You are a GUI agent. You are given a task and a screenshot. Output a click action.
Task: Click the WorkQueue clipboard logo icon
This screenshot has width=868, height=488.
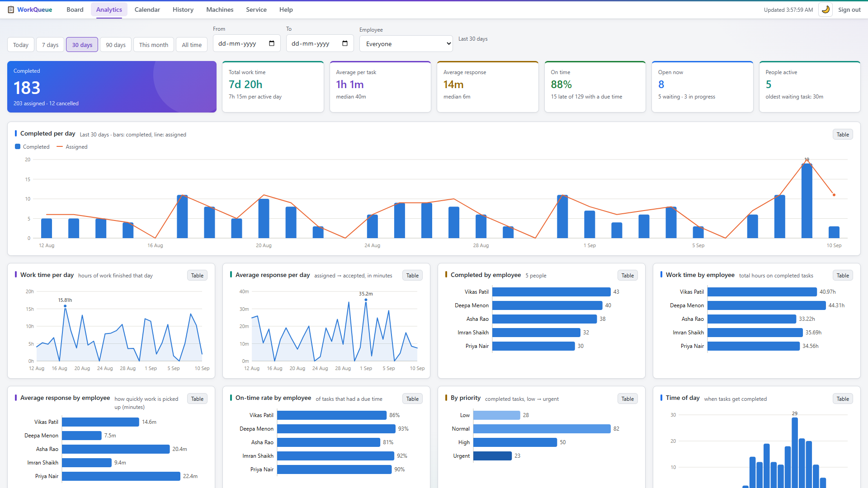pyautogui.click(x=11, y=9)
